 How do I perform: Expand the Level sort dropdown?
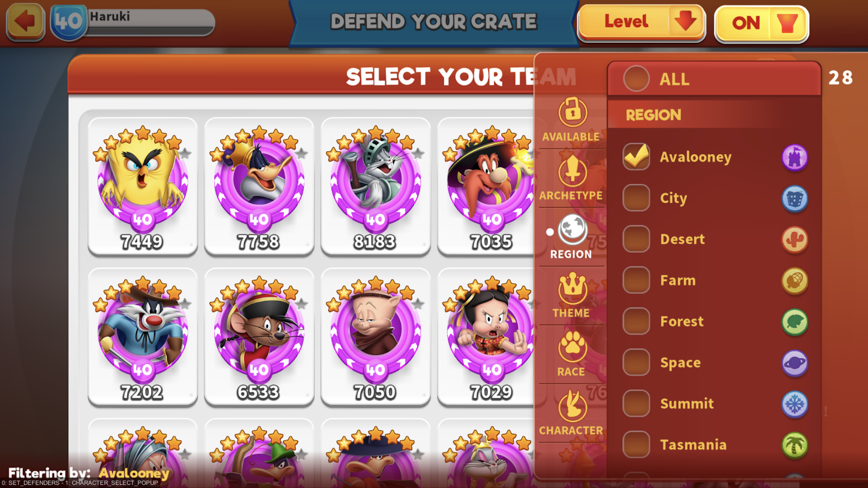tap(641, 22)
